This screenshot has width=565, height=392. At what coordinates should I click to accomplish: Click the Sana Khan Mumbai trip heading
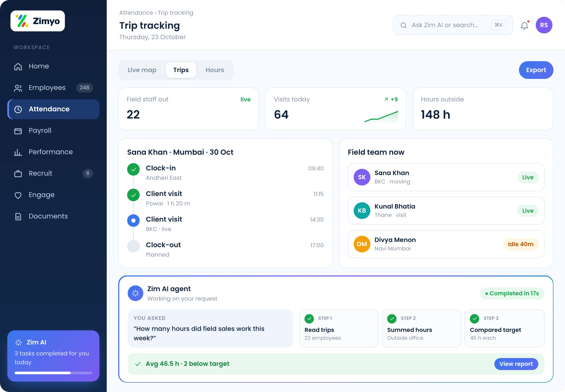tap(180, 152)
